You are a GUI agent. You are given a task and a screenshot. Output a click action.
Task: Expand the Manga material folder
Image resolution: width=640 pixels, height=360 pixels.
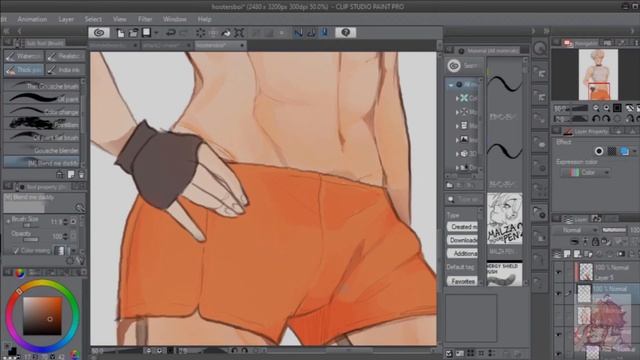click(x=457, y=126)
